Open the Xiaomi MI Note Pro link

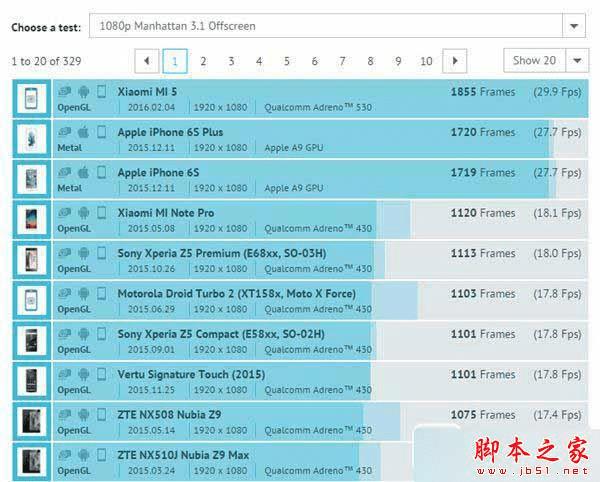166,213
